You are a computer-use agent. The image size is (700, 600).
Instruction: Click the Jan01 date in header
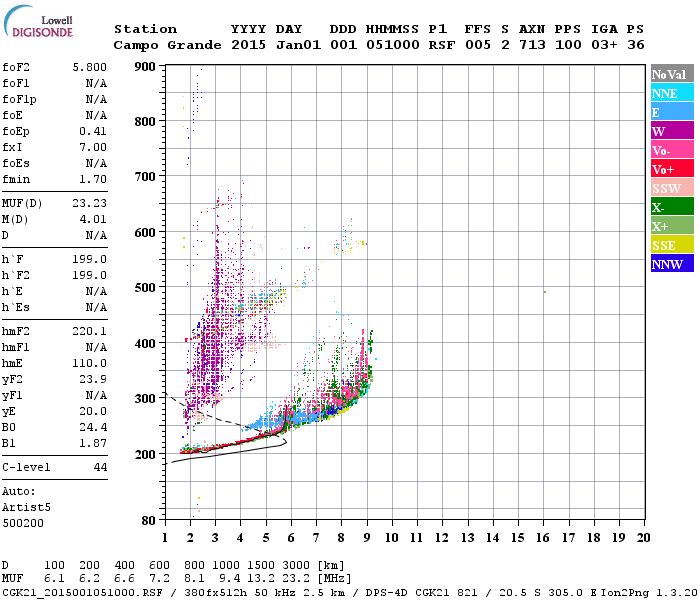[x=299, y=45]
